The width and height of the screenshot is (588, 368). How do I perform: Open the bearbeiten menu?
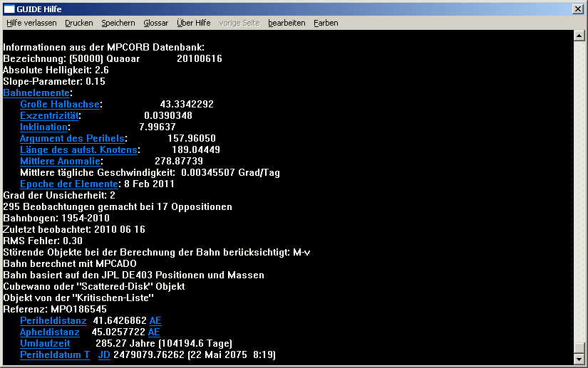(x=287, y=23)
